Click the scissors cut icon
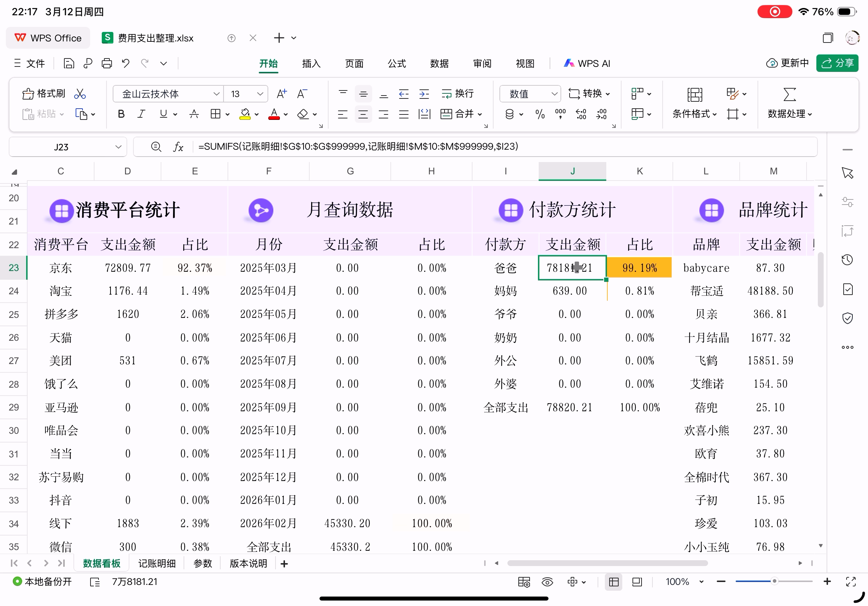 tap(80, 93)
